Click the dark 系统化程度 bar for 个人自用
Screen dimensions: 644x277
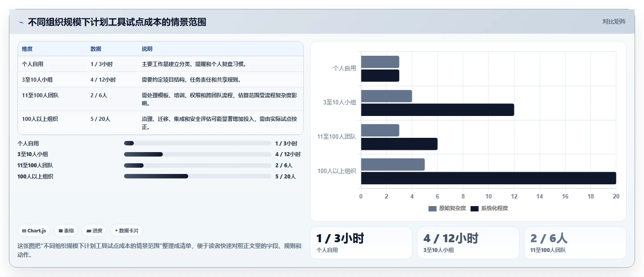(380, 75)
